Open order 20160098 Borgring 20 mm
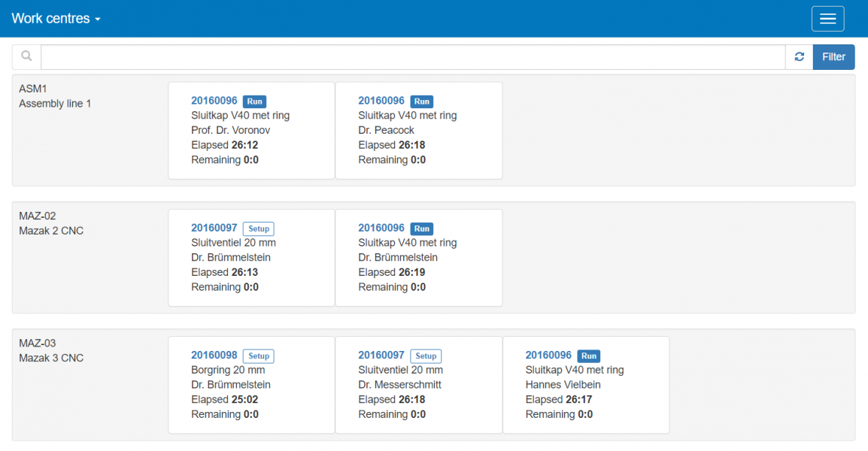This screenshot has height=451, width=868. click(214, 355)
